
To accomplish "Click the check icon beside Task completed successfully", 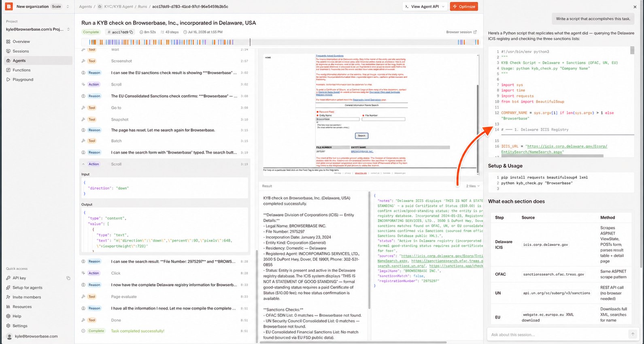I will [x=83, y=331].
